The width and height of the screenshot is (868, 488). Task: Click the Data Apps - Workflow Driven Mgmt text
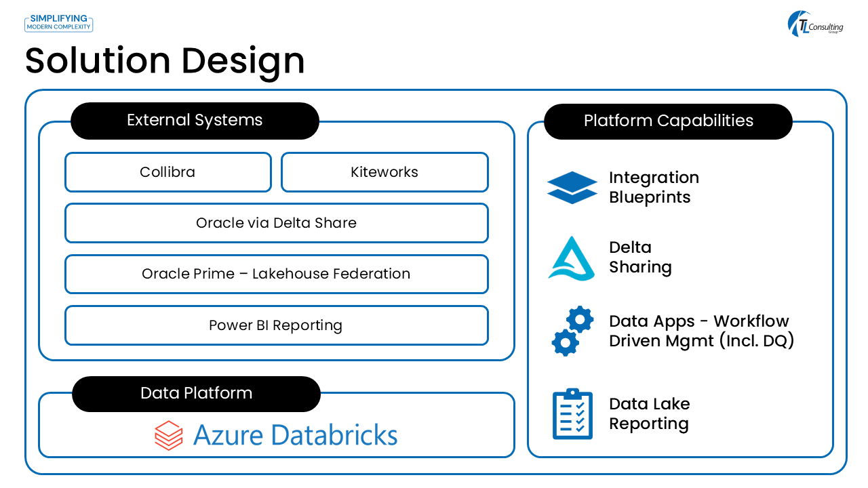click(x=701, y=331)
